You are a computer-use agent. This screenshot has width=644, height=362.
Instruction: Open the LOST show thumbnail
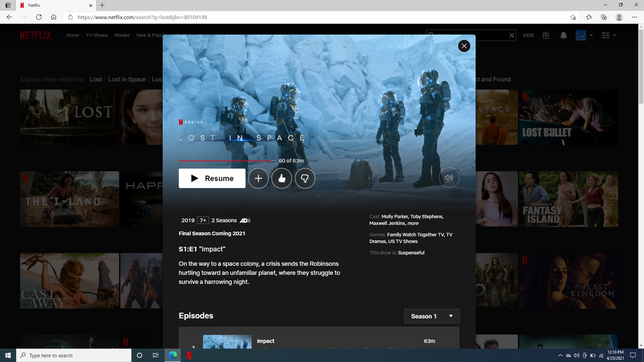point(69,117)
